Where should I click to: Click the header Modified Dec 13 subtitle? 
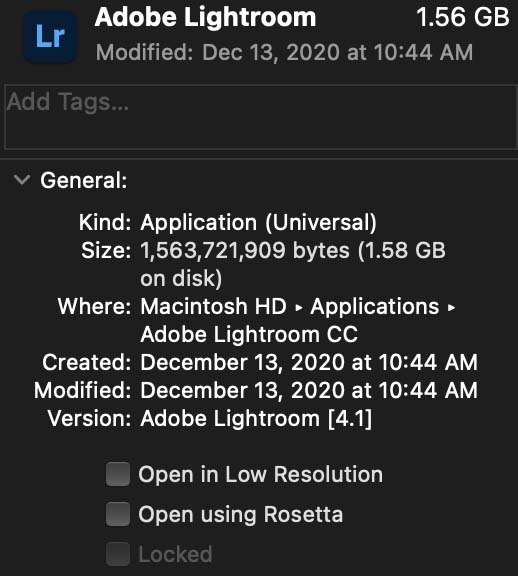(284, 52)
